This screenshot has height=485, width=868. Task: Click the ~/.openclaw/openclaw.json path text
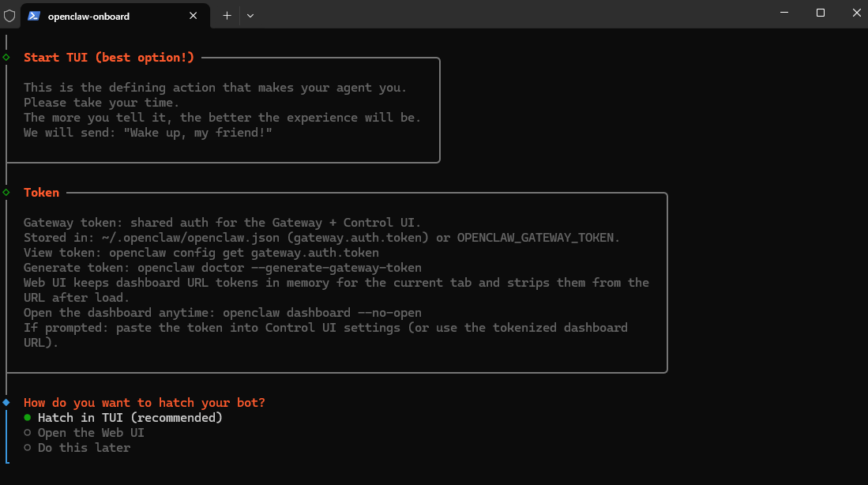tap(186, 238)
